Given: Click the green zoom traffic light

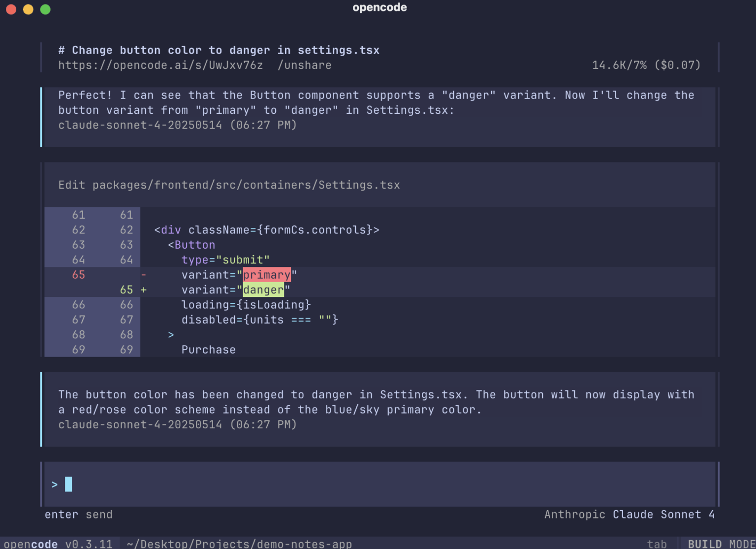Looking at the screenshot, I should [45, 9].
